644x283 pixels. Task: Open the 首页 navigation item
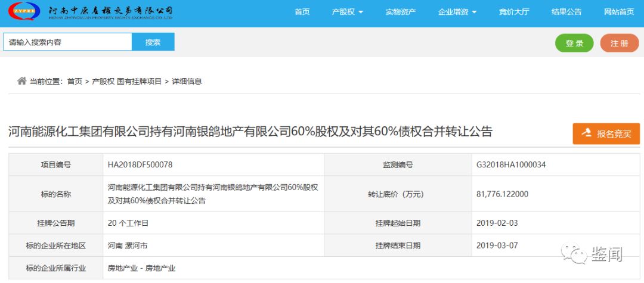coord(302,12)
